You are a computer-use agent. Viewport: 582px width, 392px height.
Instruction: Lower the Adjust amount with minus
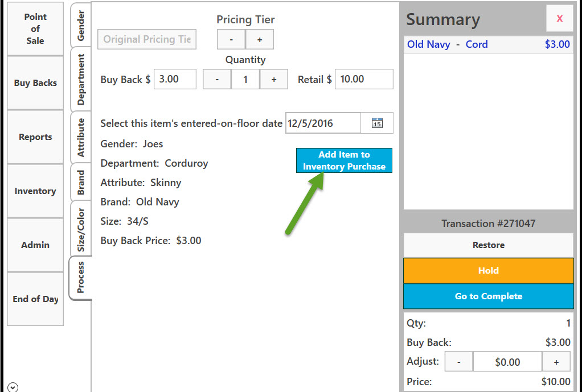459,362
